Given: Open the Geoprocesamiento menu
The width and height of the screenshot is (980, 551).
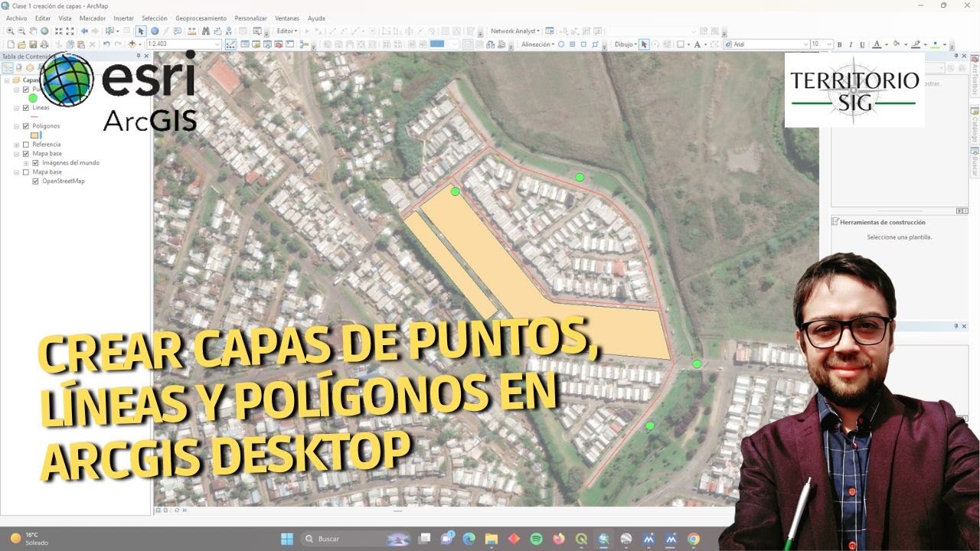Looking at the screenshot, I should [x=201, y=18].
